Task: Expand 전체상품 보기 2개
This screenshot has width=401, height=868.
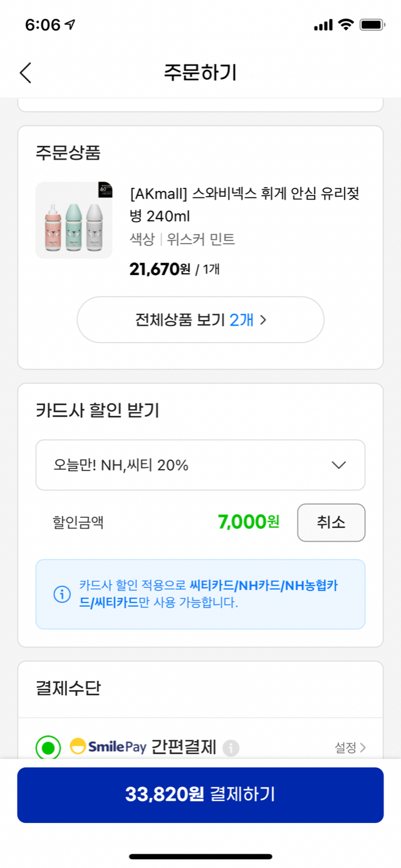Action: point(200,320)
